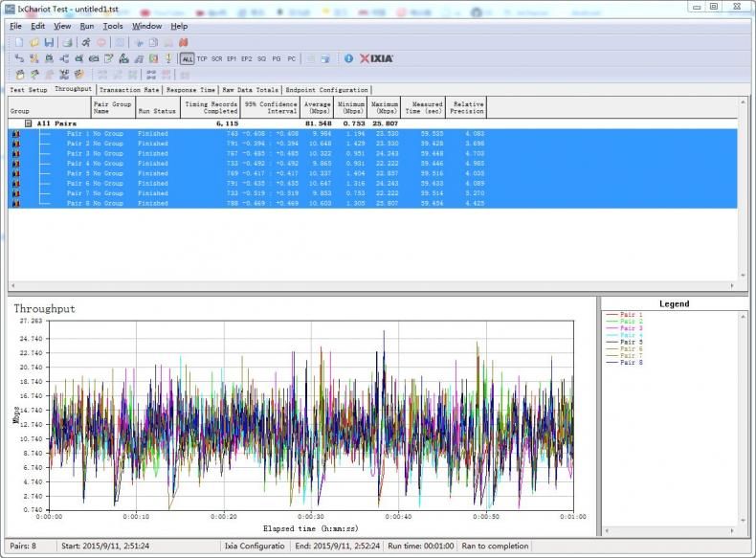
Task: Click the legend panel vertical scrollbar
Action: (x=743, y=418)
